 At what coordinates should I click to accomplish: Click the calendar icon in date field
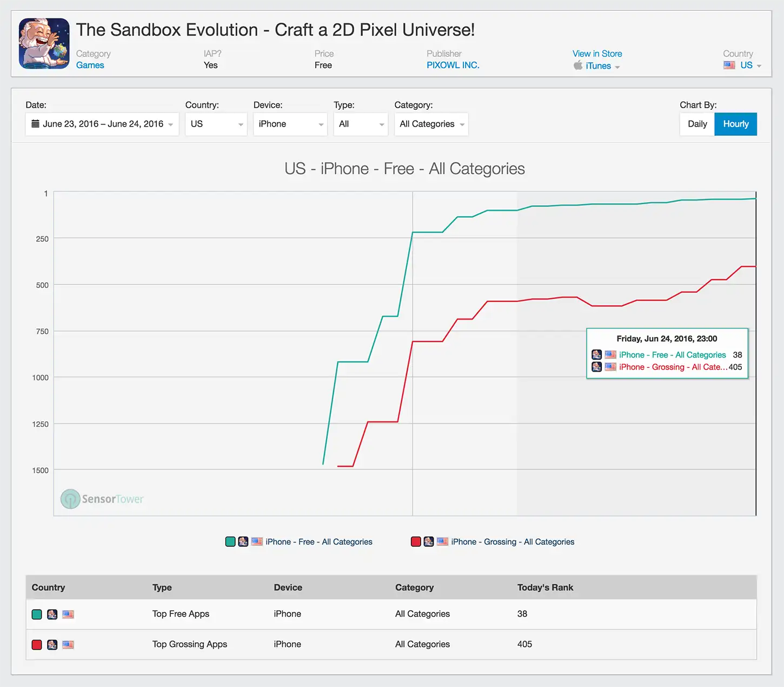point(35,124)
